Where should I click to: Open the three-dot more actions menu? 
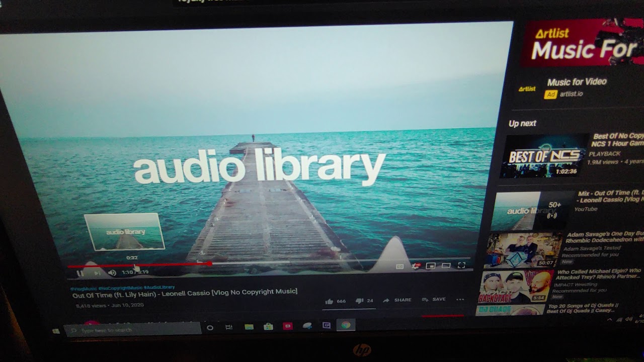pos(460,299)
